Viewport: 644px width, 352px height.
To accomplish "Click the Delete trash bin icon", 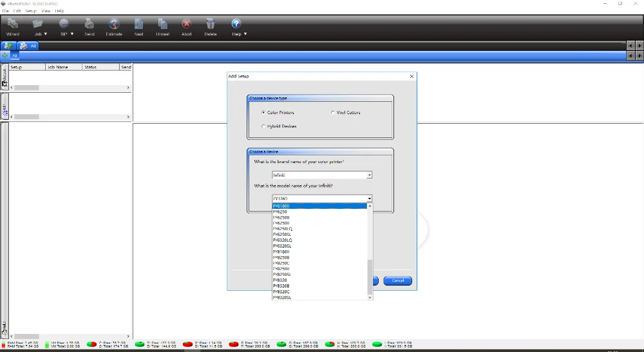I will (x=211, y=24).
